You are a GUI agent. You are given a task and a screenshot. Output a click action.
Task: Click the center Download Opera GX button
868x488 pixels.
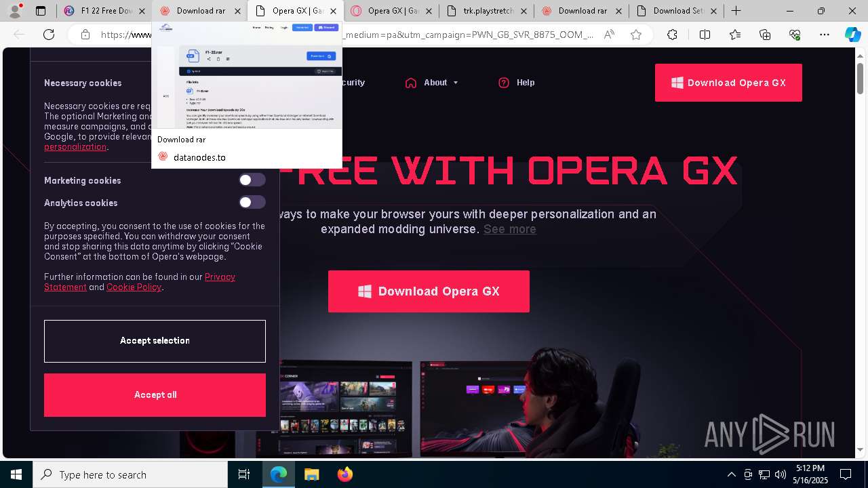point(429,291)
